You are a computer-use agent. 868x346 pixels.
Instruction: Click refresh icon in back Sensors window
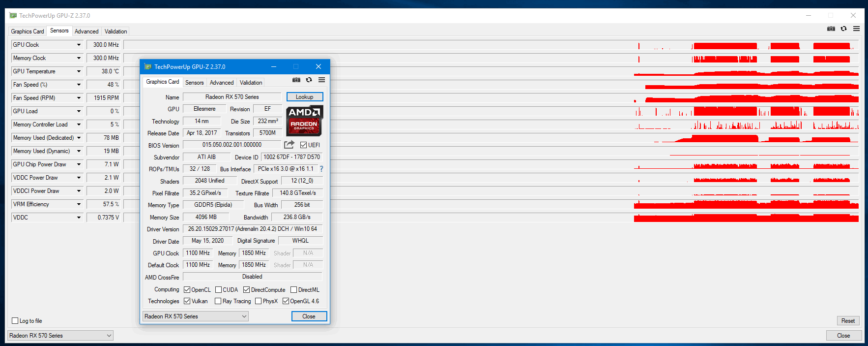(x=844, y=29)
